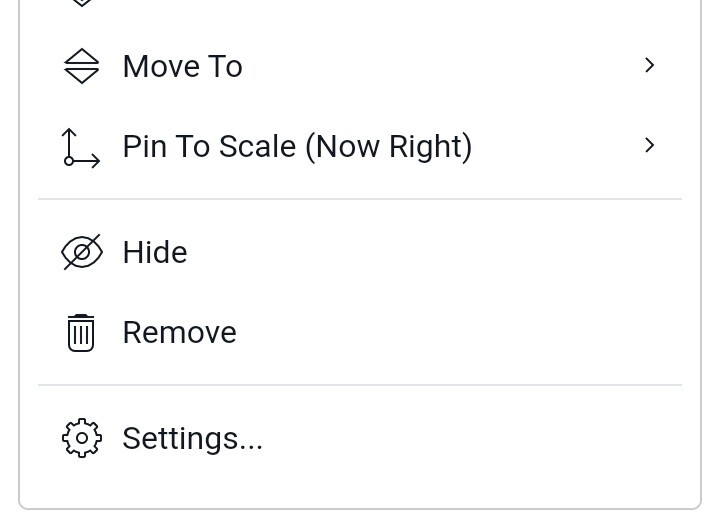Screen dimensions: 720x532
Task: Open Settings... from the context menu
Action: (x=192, y=438)
